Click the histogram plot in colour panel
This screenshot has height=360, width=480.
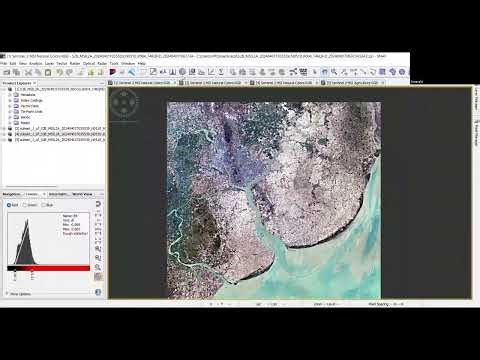coord(49,238)
